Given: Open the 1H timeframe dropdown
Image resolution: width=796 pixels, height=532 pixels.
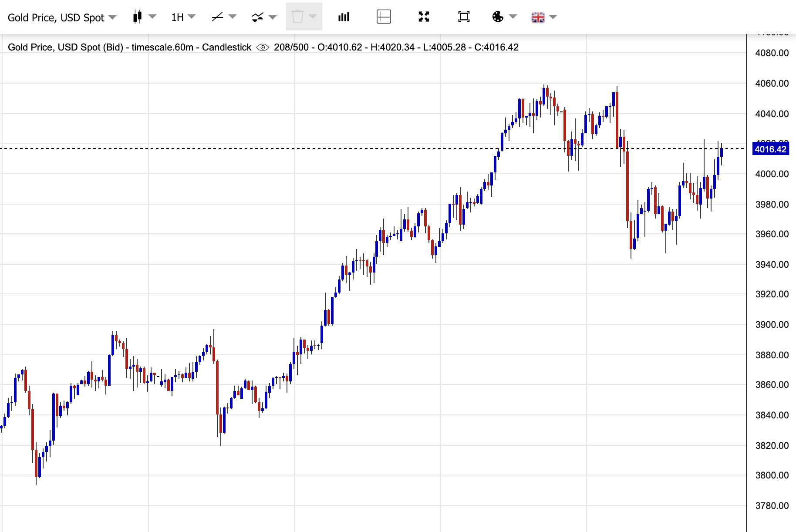Looking at the screenshot, I should (183, 17).
